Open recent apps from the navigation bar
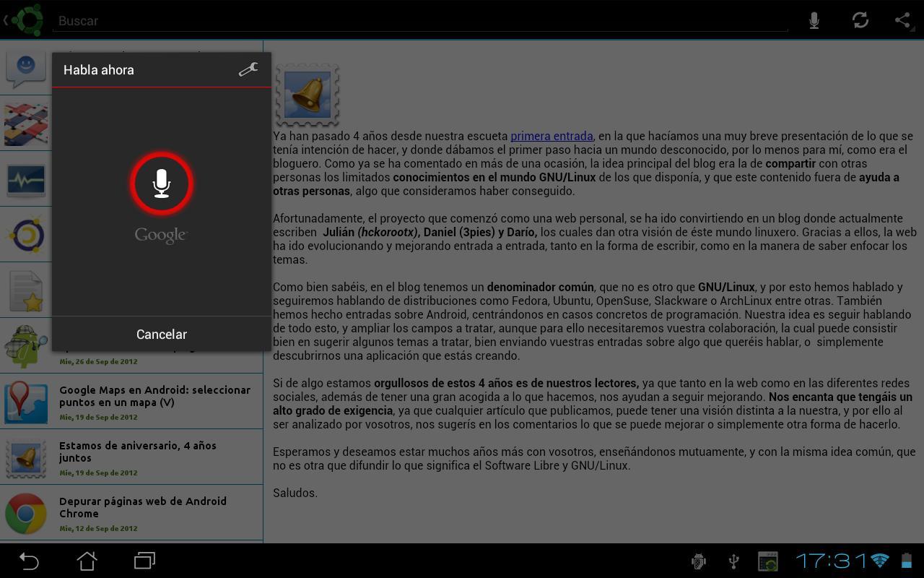924x578 pixels. (143, 561)
